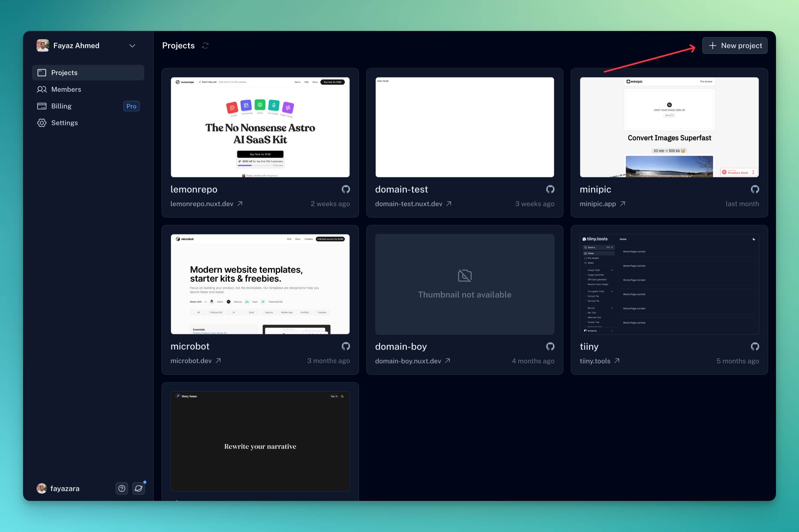
Task: Click the domain-test GitHub icon
Action: tap(550, 189)
